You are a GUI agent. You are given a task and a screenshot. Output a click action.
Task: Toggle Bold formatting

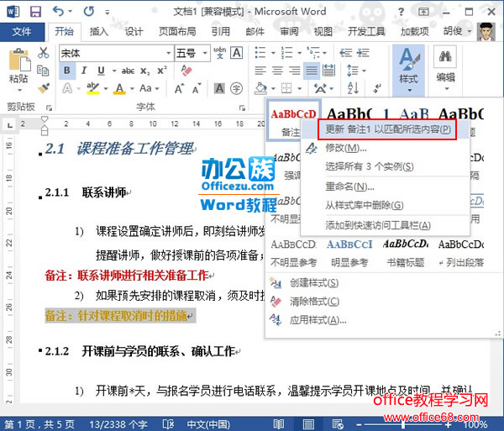[67, 71]
